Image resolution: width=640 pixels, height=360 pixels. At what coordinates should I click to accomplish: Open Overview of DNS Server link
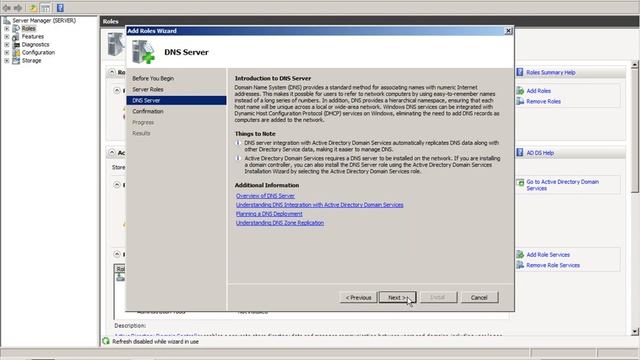265,196
